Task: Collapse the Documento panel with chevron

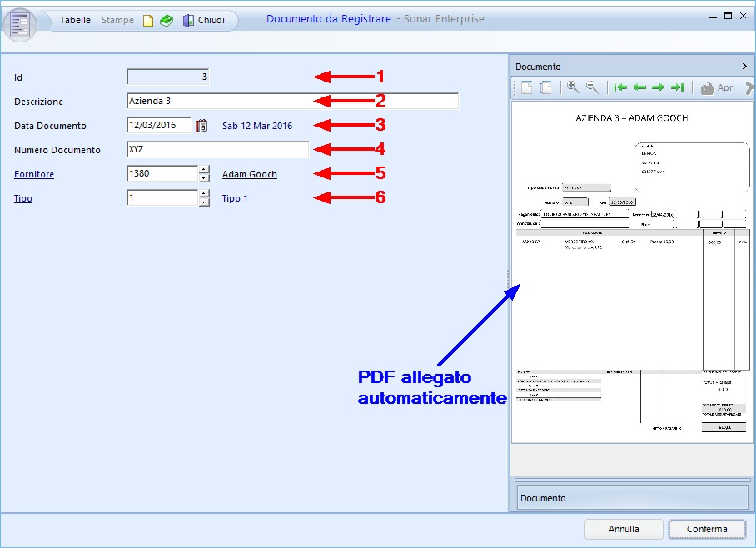Action: [744, 66]
